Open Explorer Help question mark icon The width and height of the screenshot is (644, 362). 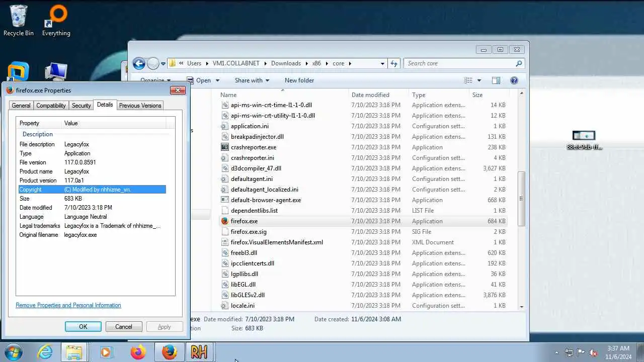click(514, 80)
